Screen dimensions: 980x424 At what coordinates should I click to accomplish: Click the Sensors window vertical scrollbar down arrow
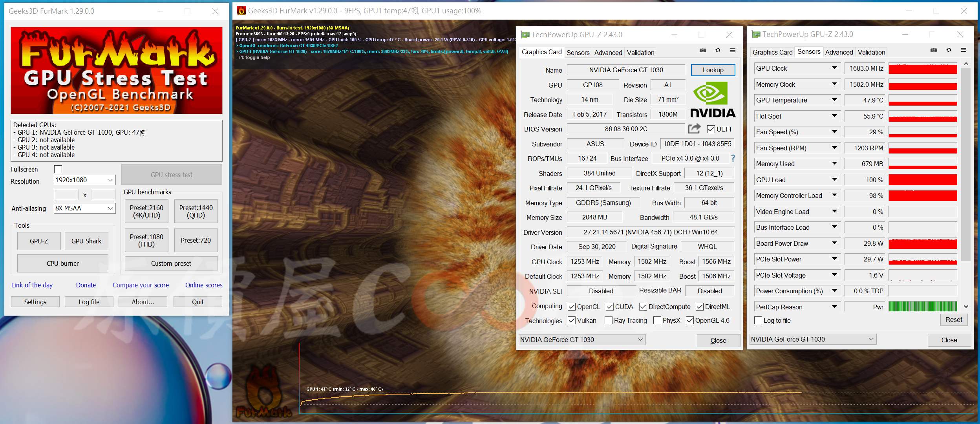coord(966,306)
